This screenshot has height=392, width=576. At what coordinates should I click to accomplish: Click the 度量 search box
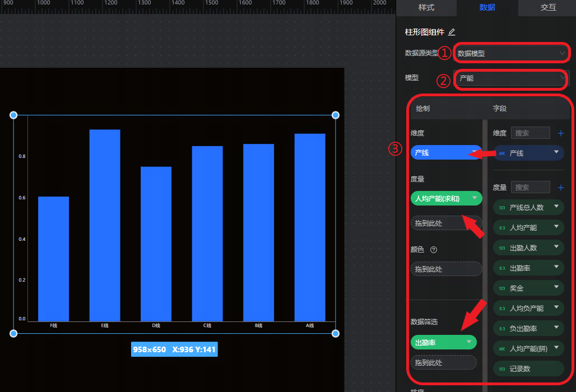531,188
